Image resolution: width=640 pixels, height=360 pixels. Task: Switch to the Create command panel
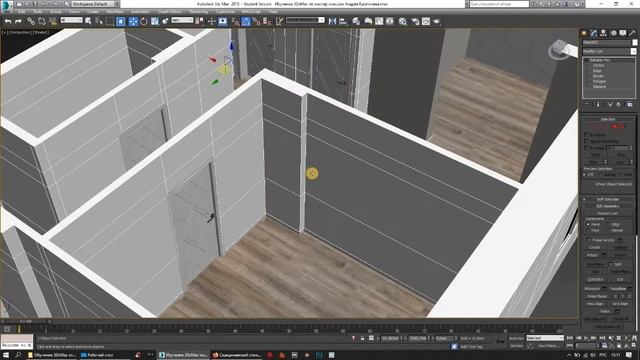(x=584, y=33)
